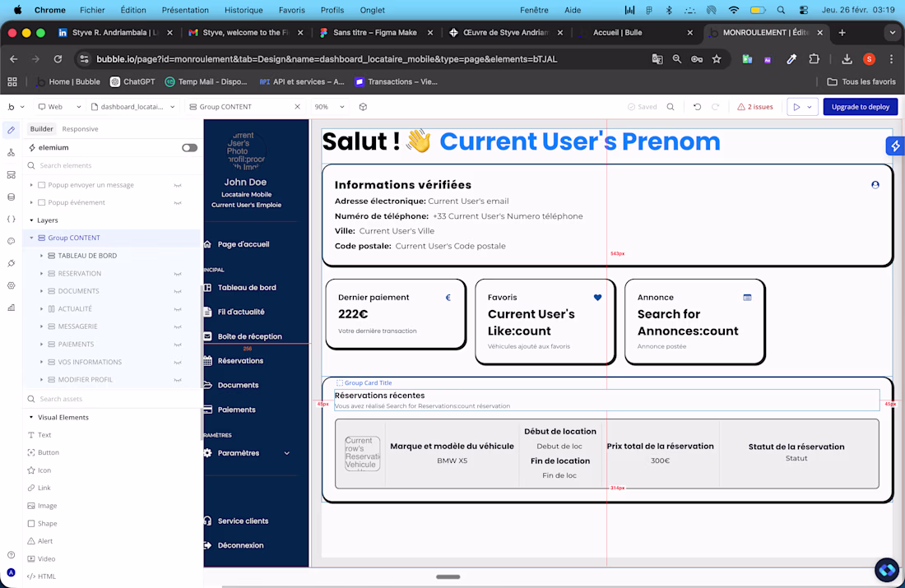Select the Design pencil tab icon
Viewport: 905px width, 588px height.
(11, 130)
